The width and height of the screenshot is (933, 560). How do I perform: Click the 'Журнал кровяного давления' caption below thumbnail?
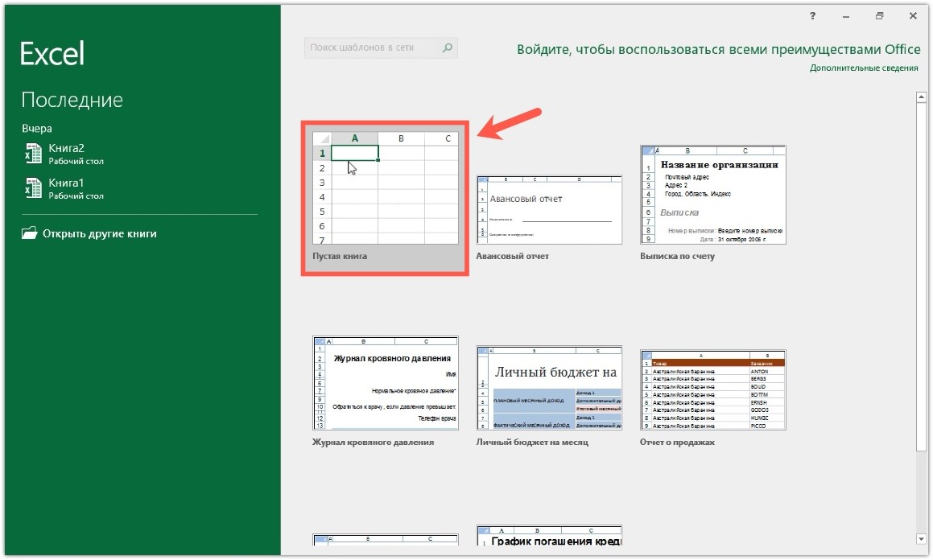pos(373,443)
